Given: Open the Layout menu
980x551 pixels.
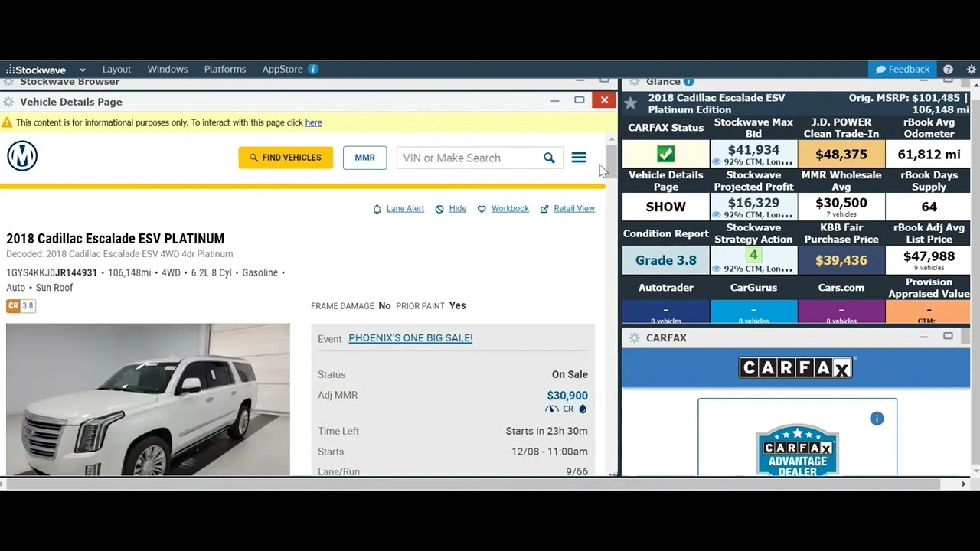Looking at the screenshot, I should tap(116, 69).
